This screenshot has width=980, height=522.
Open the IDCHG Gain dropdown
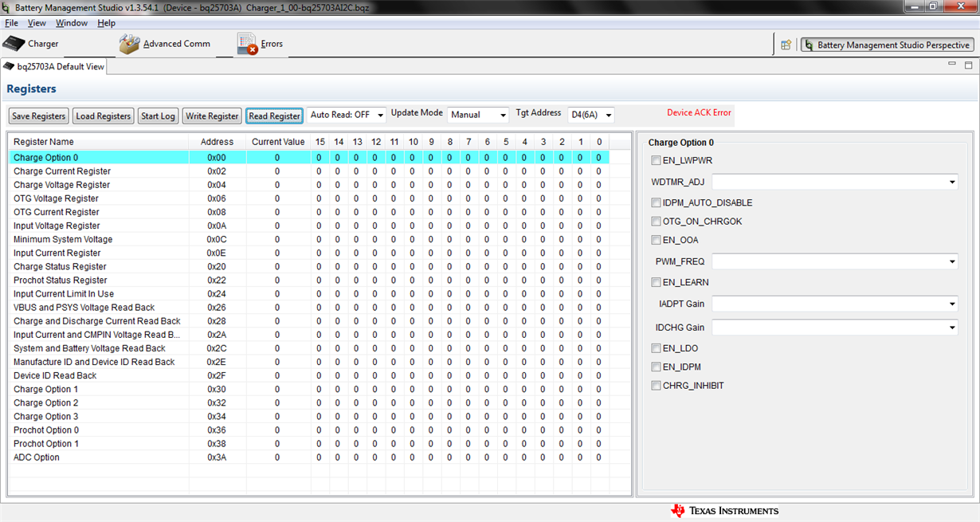click(835, 328)
